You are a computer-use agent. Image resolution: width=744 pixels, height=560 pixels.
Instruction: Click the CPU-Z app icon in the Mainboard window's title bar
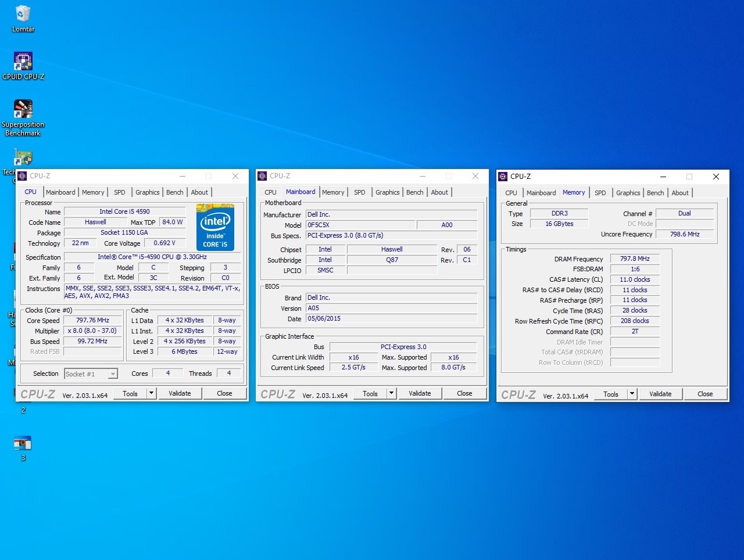tap(263, 176)
